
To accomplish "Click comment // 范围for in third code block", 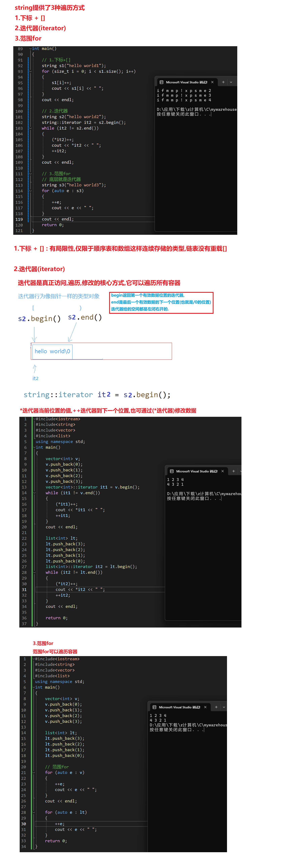I will coord(57,766).
